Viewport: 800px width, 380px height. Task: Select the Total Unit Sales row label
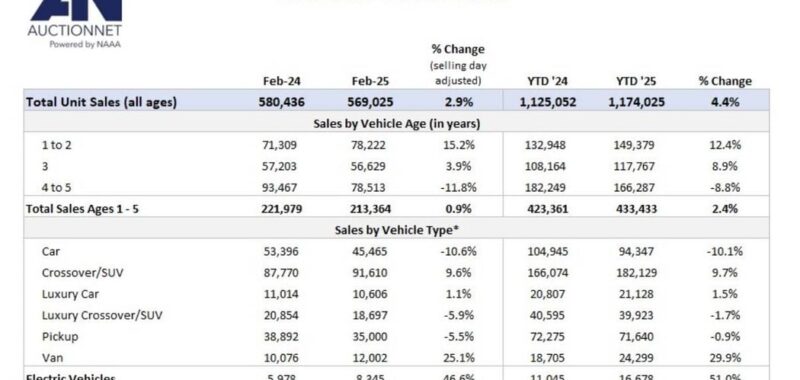[x=101, y=102]
